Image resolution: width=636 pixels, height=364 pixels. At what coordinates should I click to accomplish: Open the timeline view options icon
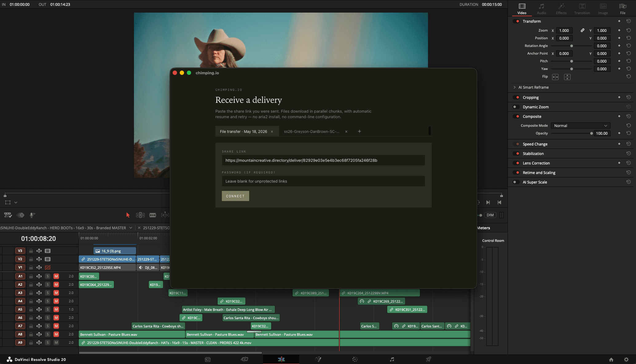tap(8, 215)
